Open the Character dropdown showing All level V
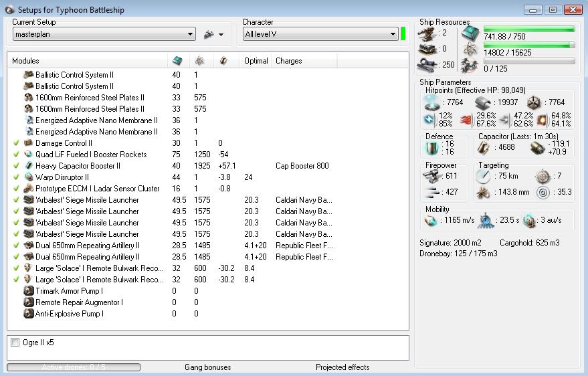The height and width of the screenshot is (376, 588). [x=320, y=34]
